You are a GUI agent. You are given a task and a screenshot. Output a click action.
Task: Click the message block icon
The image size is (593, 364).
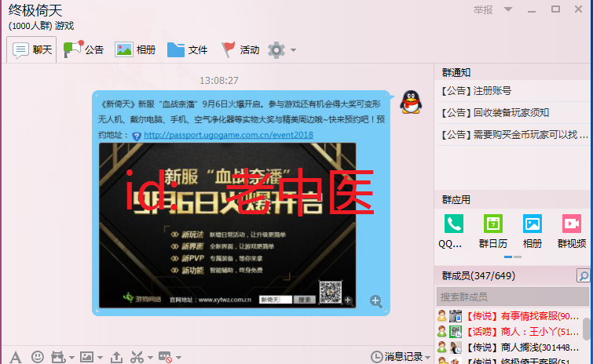(165, 357)
